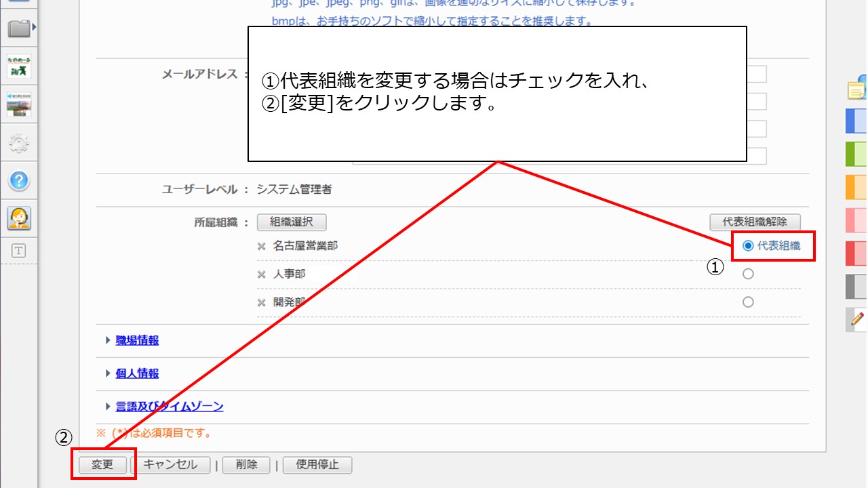Expand the 言語及びタイムゾーン section
The image size is (868, 488).
pyautogui.click(x=169, y=407)
